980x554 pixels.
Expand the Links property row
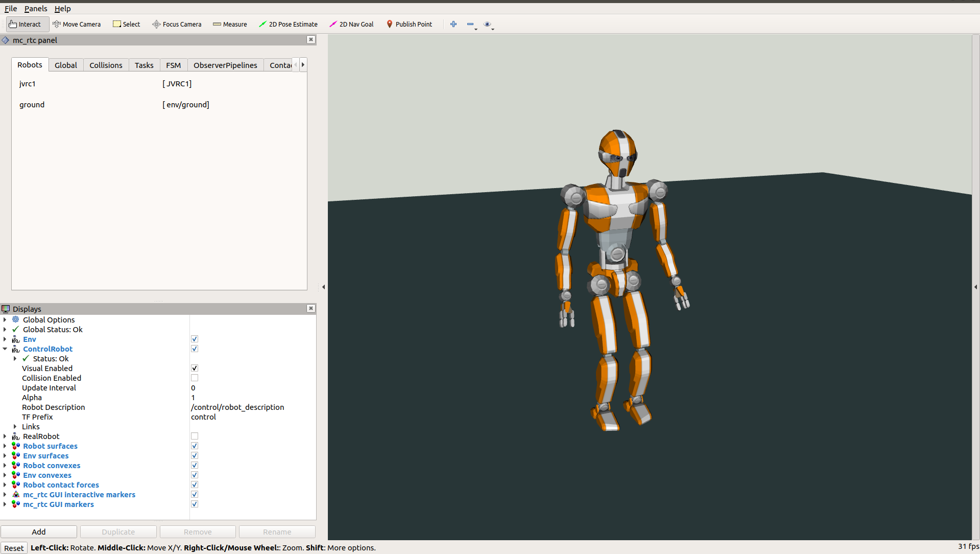click(15, 427)
